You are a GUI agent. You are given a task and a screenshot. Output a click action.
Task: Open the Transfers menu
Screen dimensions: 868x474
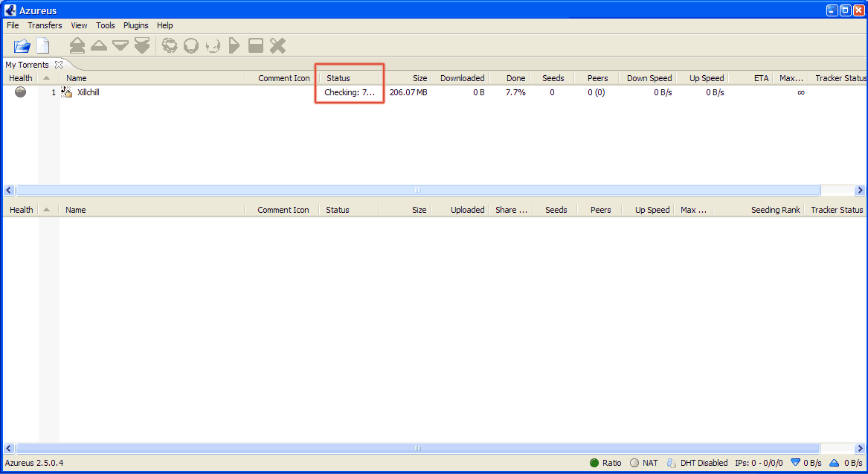45,25
